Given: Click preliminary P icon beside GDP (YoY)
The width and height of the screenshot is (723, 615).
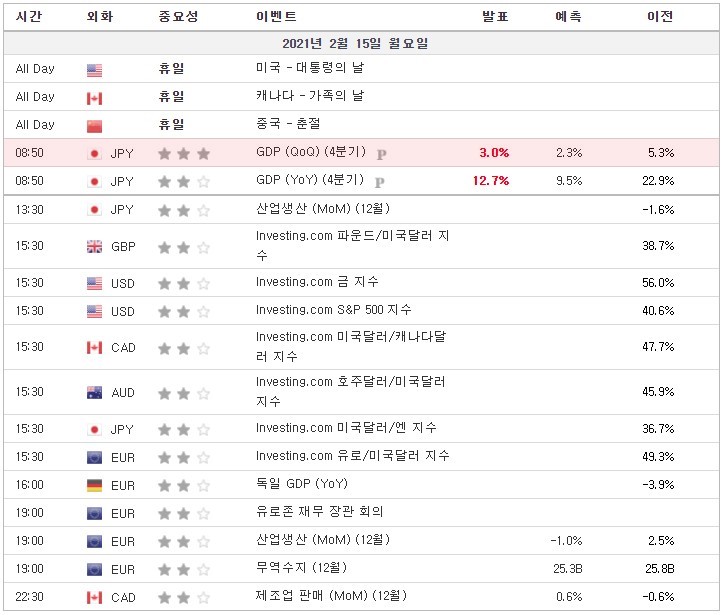Looking at the screenshot, I should tap(379, 183).
